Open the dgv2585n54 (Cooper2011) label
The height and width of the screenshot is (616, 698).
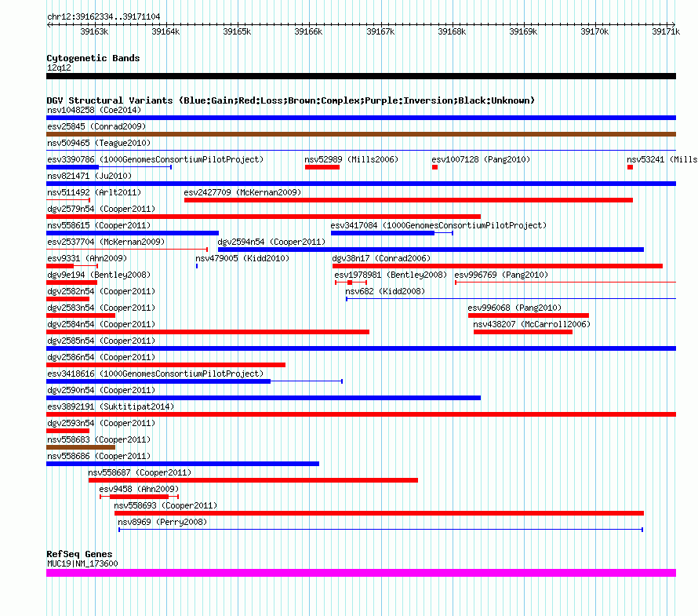point(101,341)
